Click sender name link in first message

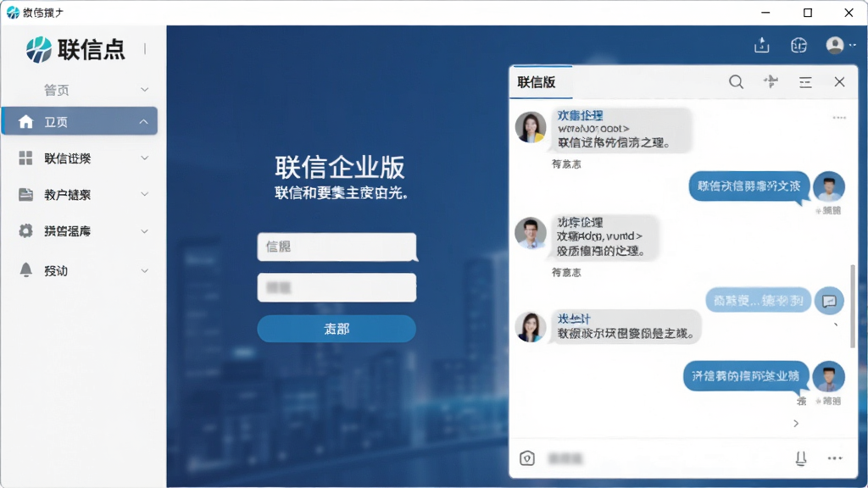[580, 115]
